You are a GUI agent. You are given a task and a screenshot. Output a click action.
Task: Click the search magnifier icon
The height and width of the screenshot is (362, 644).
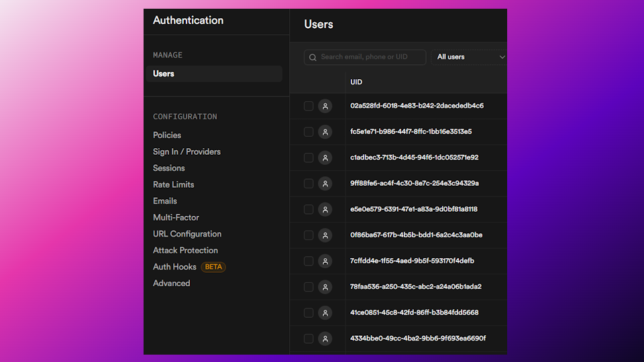point(313,58)
